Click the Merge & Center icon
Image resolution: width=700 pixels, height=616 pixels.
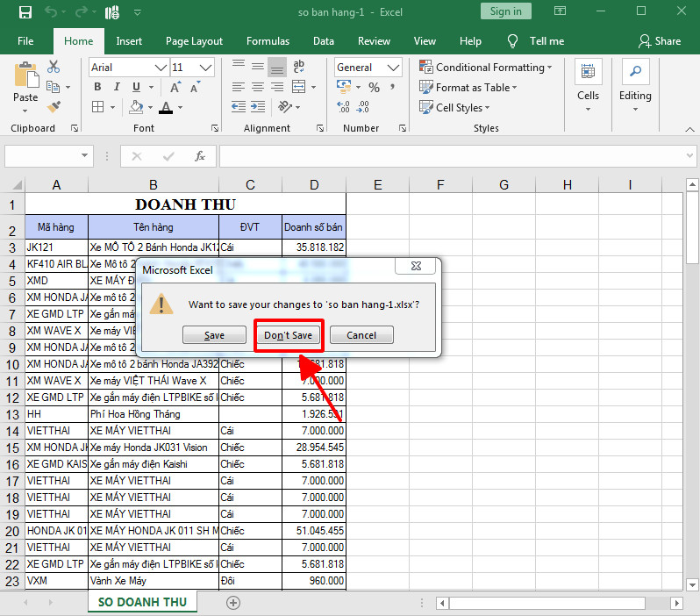[x=298, y=87]
